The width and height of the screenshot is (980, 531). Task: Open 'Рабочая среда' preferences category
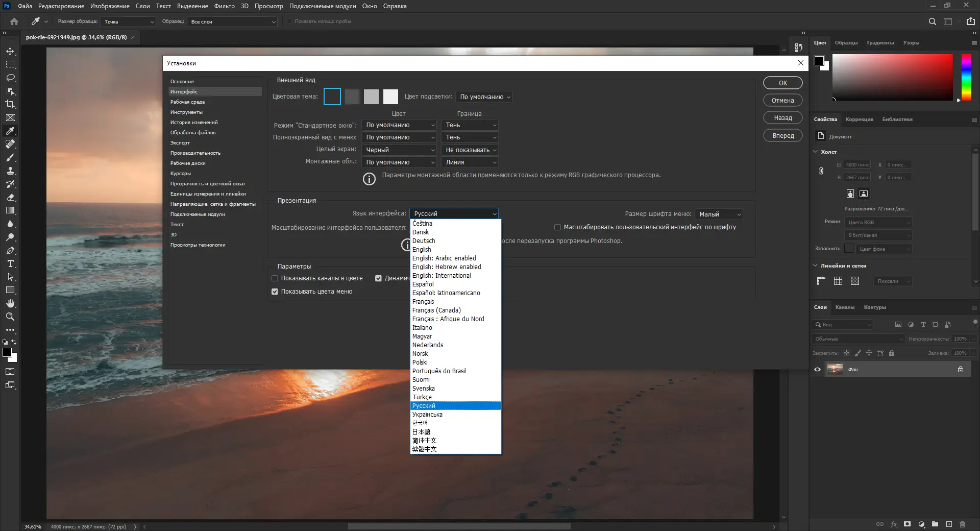(x=215, y=102)
